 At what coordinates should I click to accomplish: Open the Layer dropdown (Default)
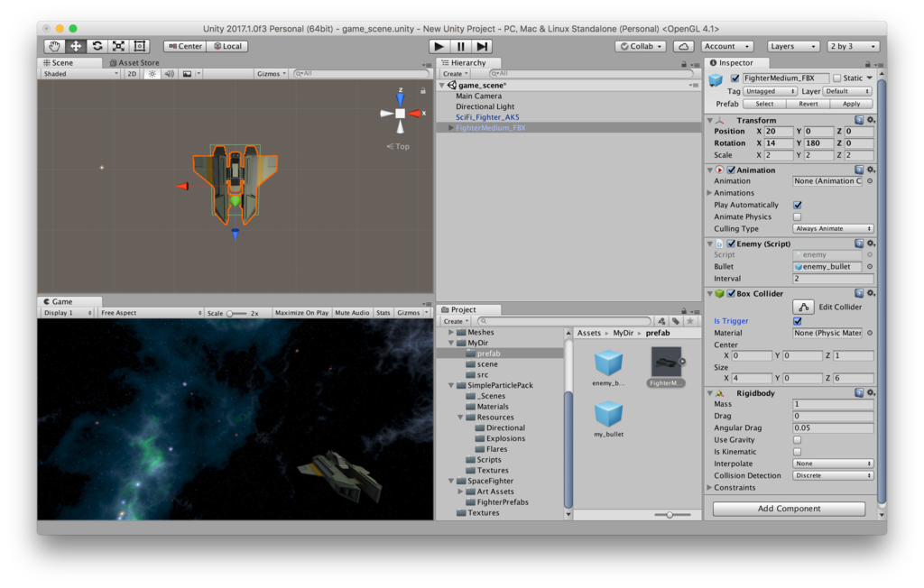tap(847, 91)
